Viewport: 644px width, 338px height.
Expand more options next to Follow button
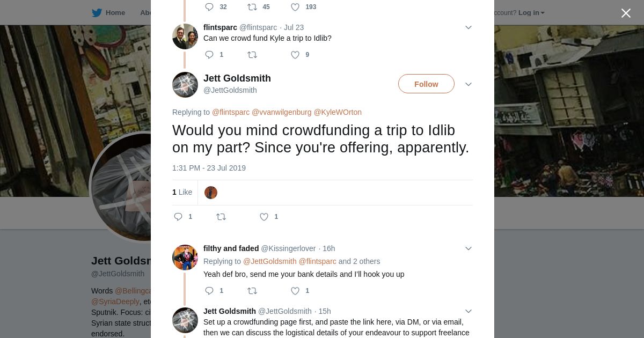[x=468, y=84]
